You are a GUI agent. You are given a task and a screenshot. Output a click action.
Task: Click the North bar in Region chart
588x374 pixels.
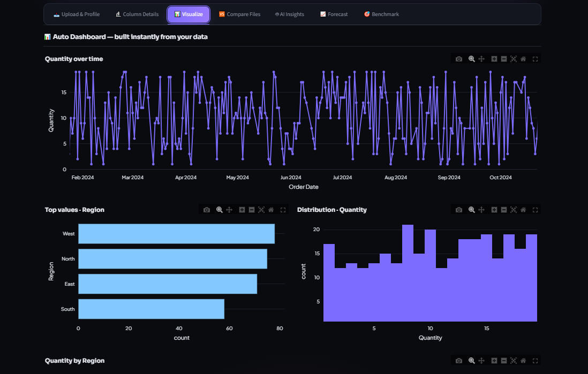point(172,259)
